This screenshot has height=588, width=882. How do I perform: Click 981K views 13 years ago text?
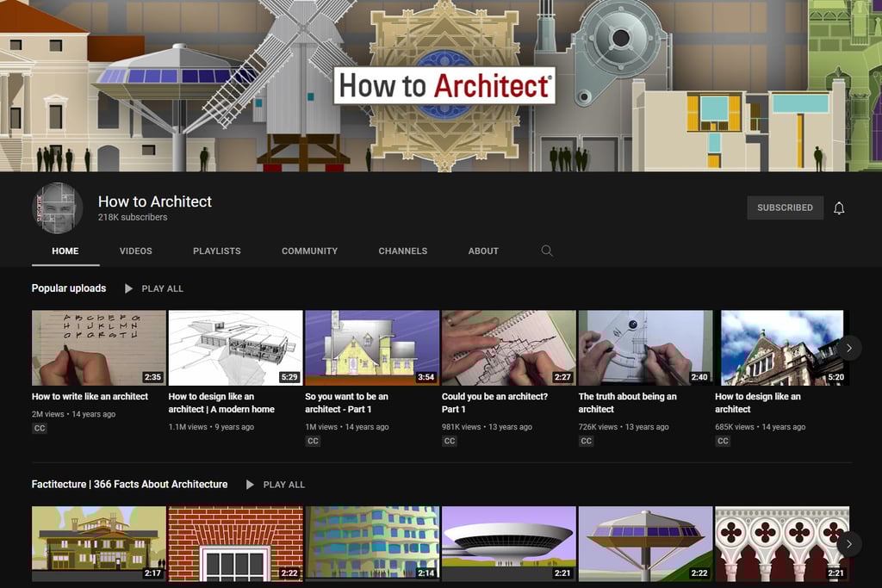pyautogui.click(x=487, y=427)
